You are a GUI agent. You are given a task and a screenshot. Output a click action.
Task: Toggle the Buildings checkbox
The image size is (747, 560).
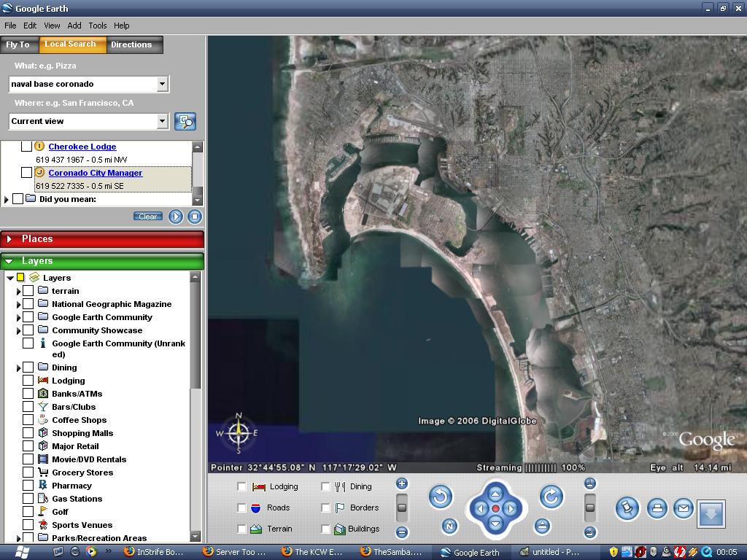tap(326, 529)
